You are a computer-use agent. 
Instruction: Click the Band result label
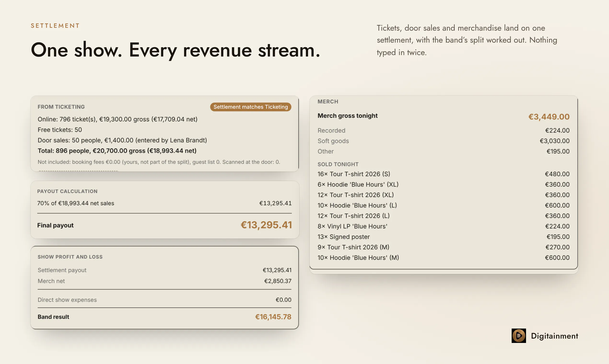53,317
